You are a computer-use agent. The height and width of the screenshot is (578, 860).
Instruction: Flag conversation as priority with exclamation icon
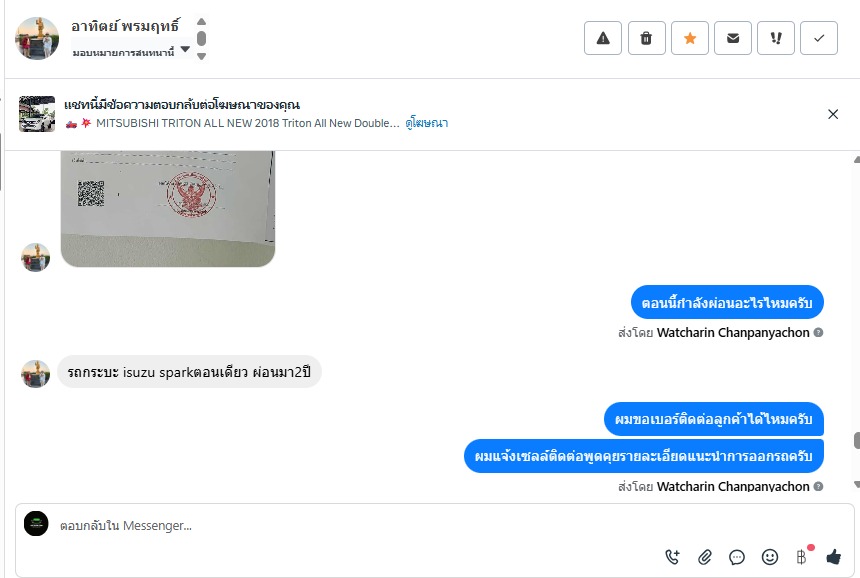tap(776, 38)
